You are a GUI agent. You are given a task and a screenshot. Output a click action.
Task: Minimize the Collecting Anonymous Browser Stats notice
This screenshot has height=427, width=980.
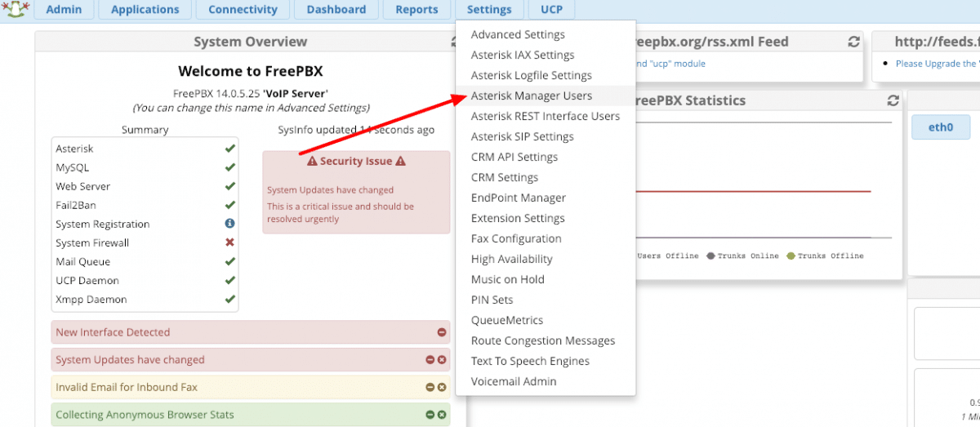(430, 415)
